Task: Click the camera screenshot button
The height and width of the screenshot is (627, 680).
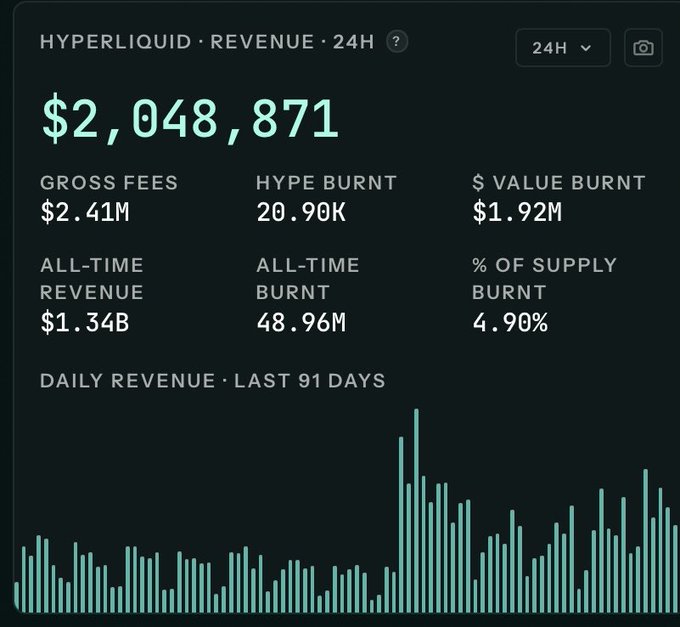Action: coord(643,48)
